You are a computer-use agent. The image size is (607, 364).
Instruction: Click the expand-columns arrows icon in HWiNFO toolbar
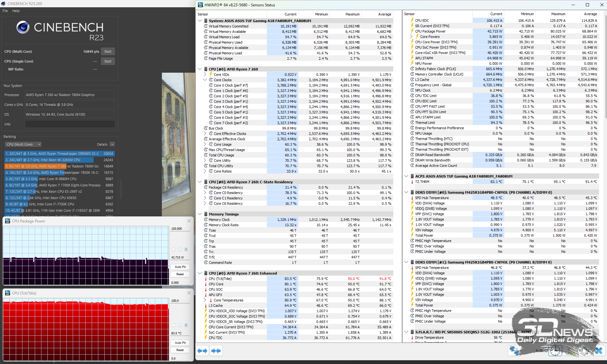[202, 351]
